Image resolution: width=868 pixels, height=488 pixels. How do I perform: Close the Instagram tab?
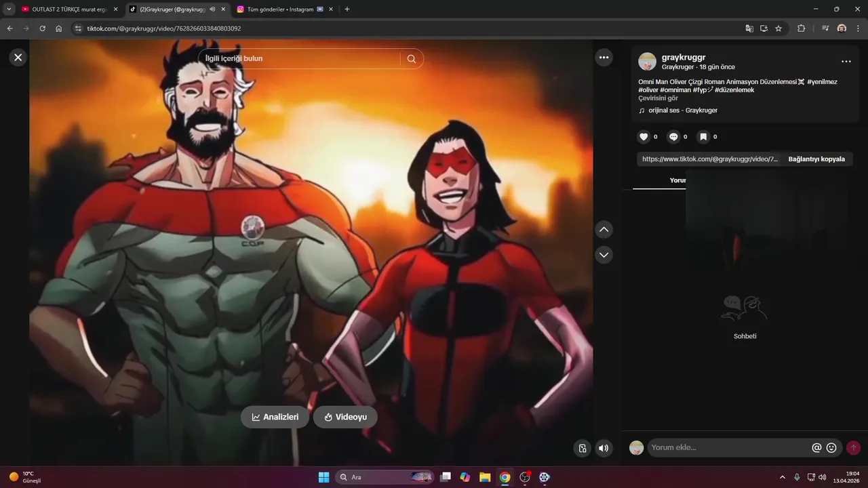(331, 9)
